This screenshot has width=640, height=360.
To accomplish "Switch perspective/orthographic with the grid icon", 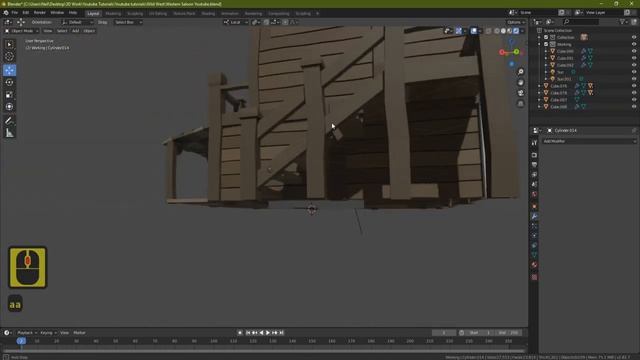I will pyautogui.click(x=521, y=104).
